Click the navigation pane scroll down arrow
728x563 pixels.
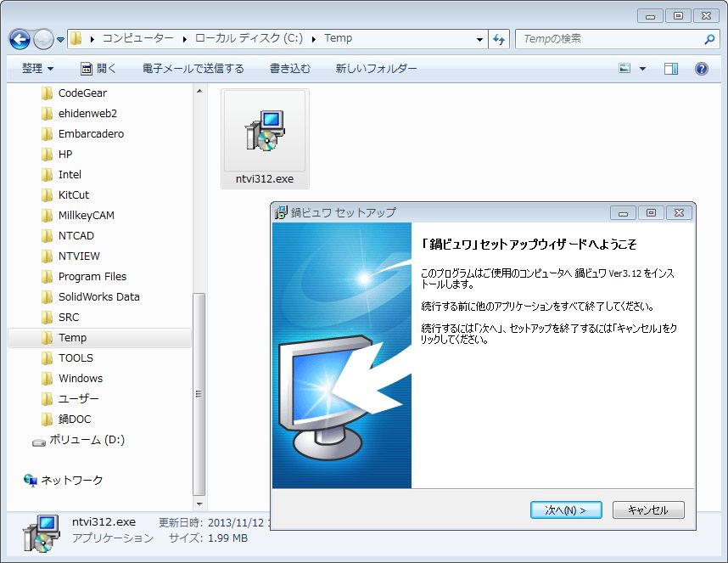[199, 504]
